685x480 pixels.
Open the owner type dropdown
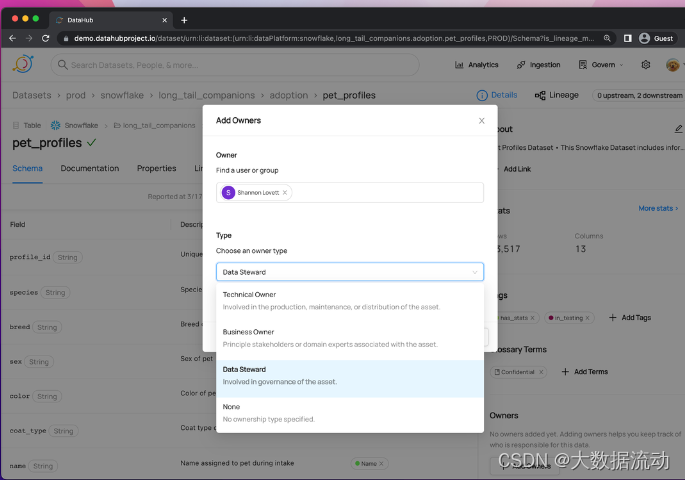coord(349,272)
